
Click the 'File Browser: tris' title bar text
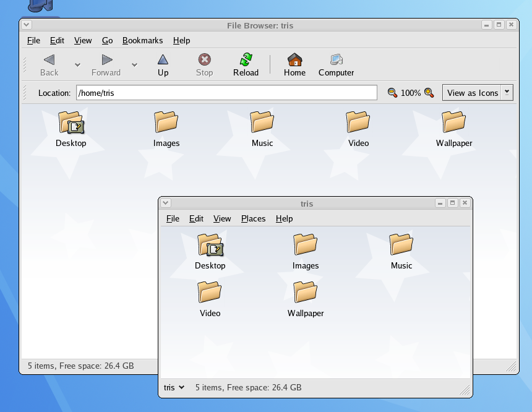[260, 25]
